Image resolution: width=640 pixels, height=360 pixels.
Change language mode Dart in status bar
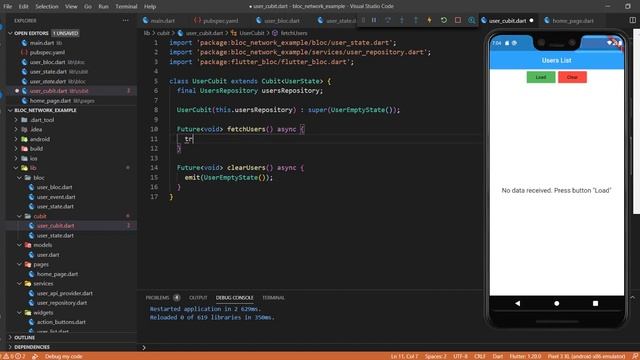coord(498,356)
